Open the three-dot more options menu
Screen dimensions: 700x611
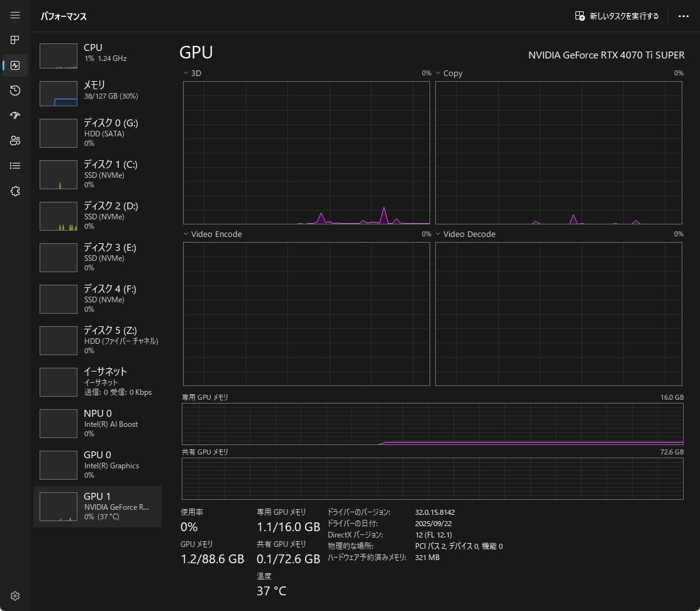(x=684, y=16)
